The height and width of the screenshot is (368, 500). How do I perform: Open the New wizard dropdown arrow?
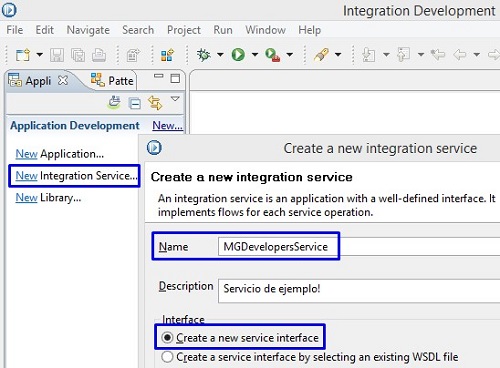[x=40, y=54]
